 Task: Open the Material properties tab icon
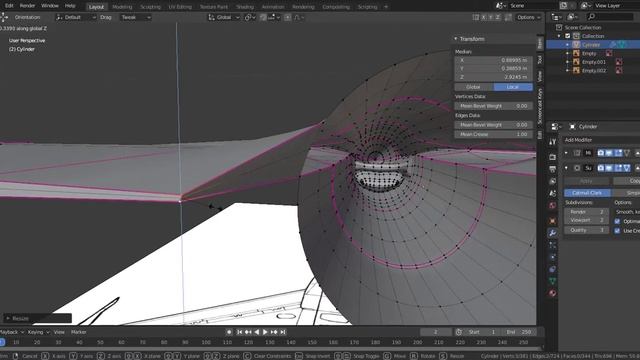(552, 293)
